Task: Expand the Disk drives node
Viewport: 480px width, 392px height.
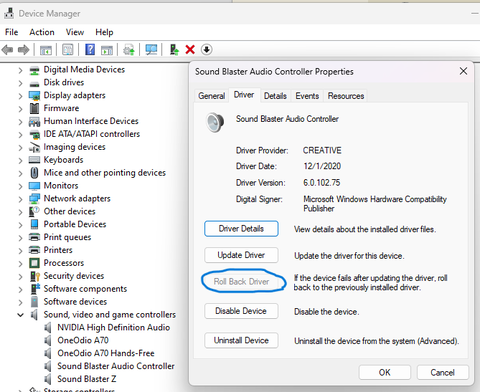Action: coord(20,83)
